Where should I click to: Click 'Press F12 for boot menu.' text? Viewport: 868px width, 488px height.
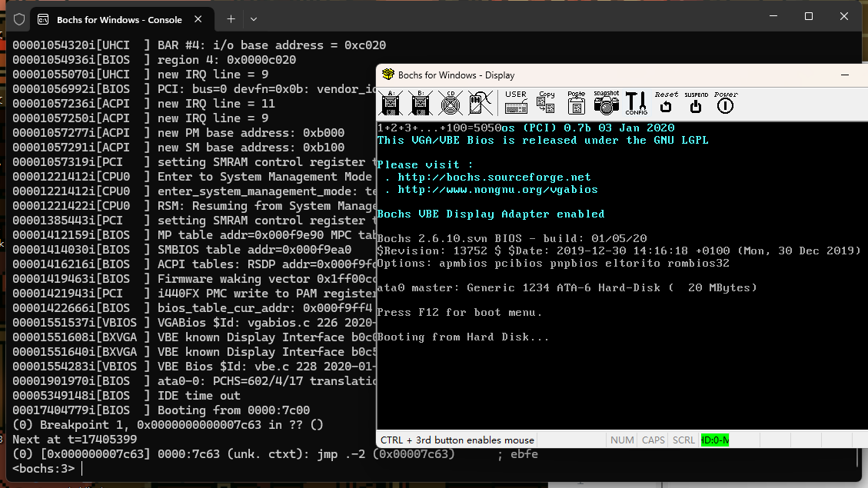coord(460,313)
